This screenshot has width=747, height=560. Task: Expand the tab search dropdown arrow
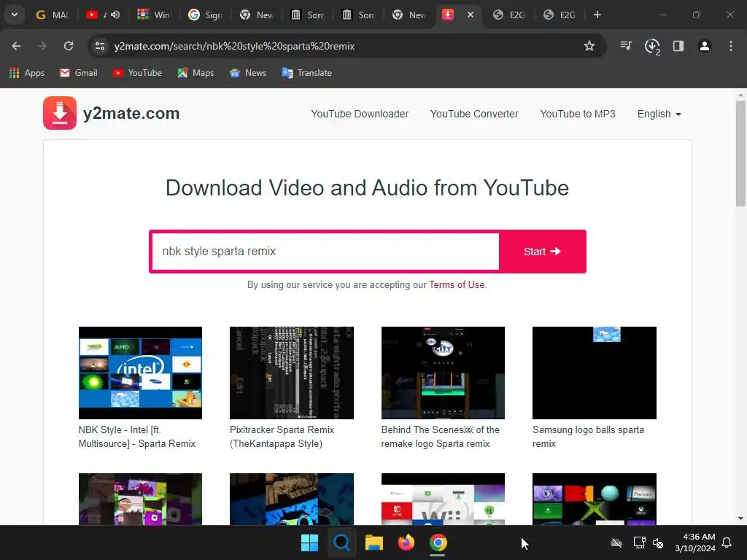pos(15,15)
